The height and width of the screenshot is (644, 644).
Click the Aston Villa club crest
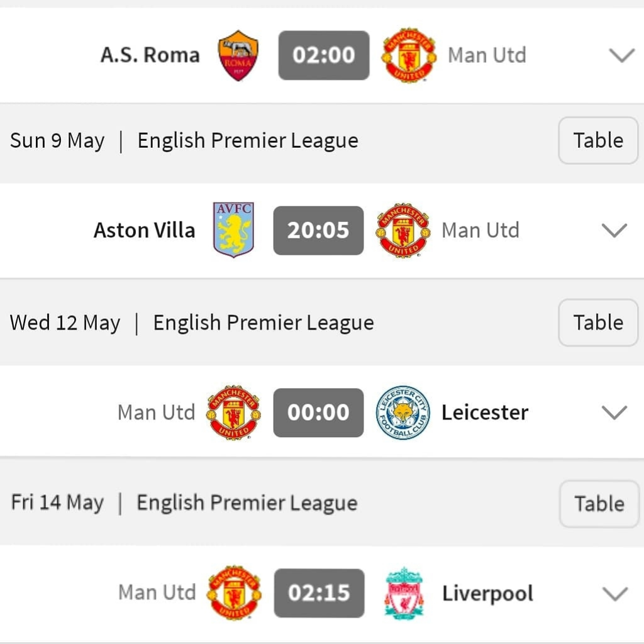pos(233,230)
